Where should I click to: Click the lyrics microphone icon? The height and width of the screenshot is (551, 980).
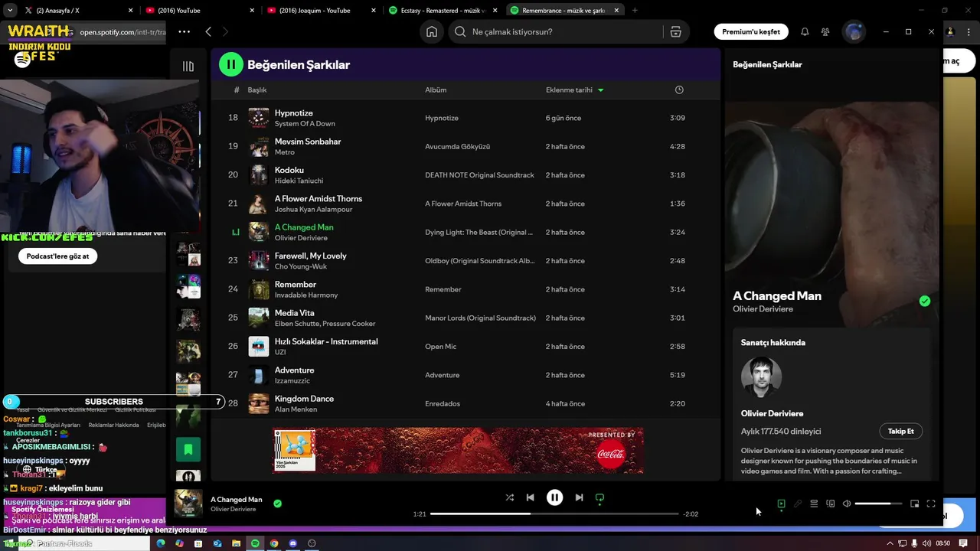pyautogui.click(x=798, y=504)
